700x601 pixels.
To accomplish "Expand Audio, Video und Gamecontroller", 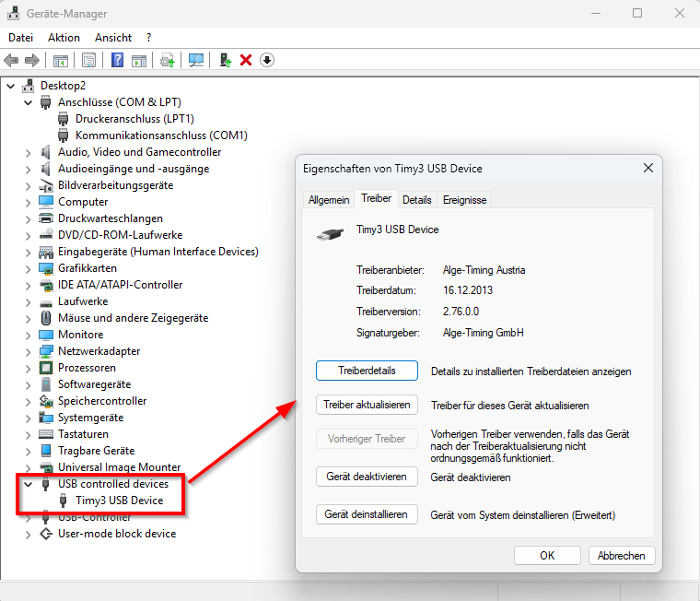I will coord(29,153).
